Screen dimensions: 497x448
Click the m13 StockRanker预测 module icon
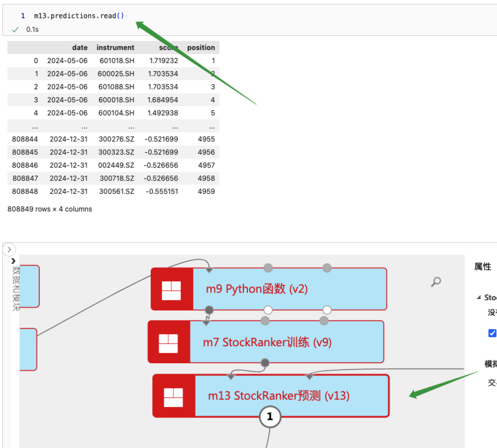(x=173, y=397)
